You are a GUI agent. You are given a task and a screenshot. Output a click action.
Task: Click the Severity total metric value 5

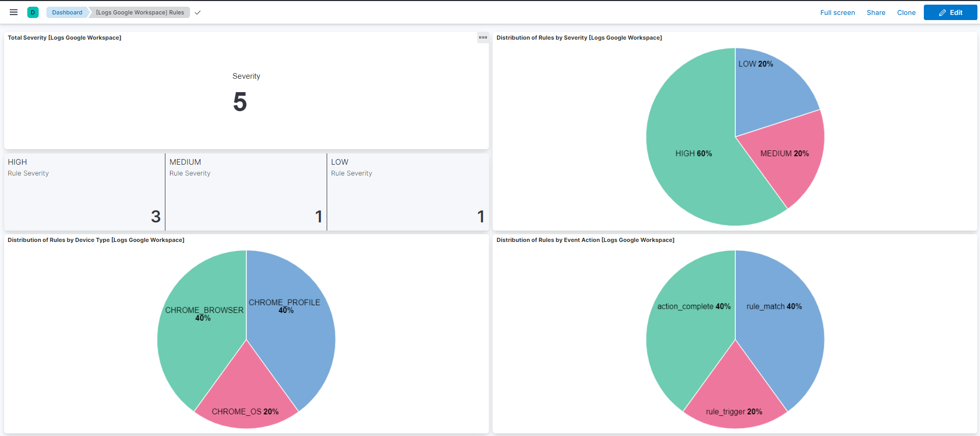click(240, 102)
